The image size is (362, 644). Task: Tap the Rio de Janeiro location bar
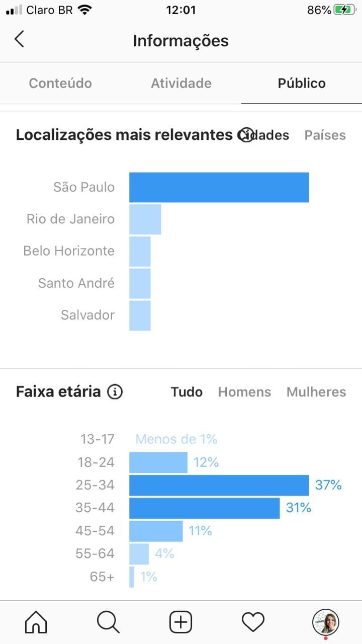[x=145, y=219]
